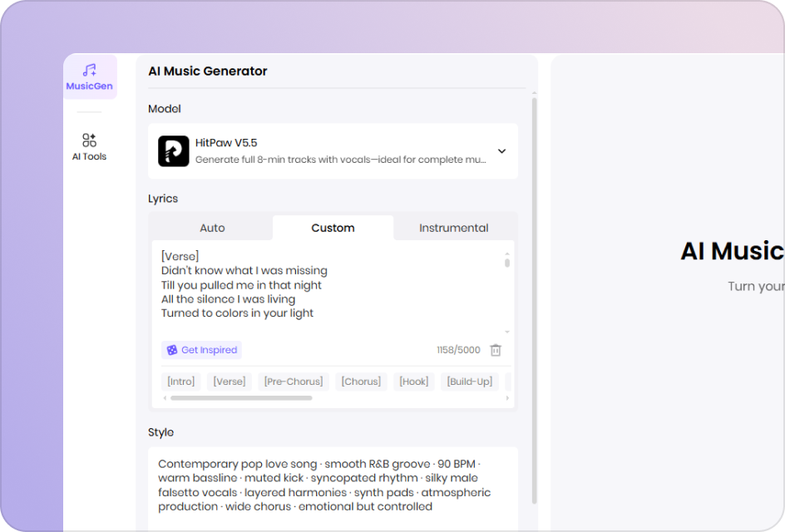Insert the [Intro] tag
The height and width of the screenshot is (532, 785).
[180, 382]
